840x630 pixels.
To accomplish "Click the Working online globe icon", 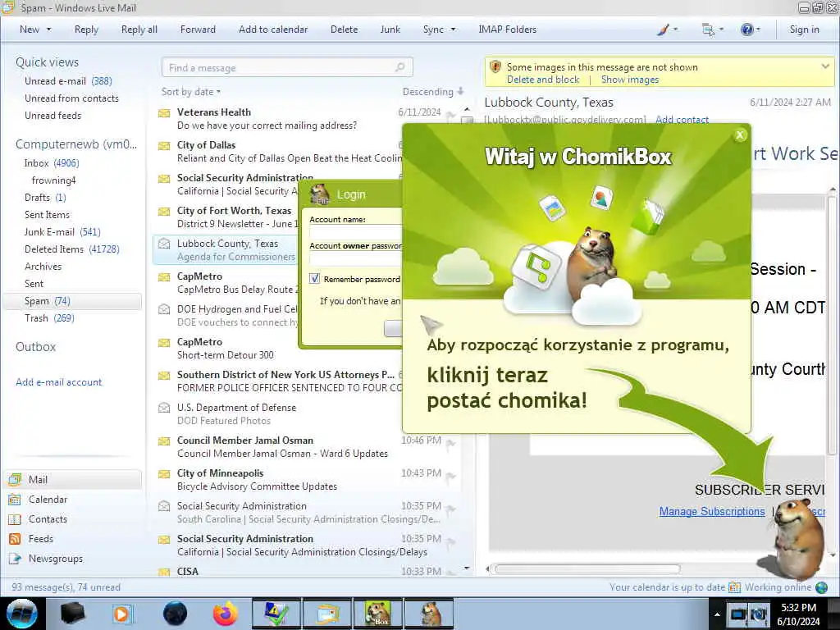I will pos(821,587).
